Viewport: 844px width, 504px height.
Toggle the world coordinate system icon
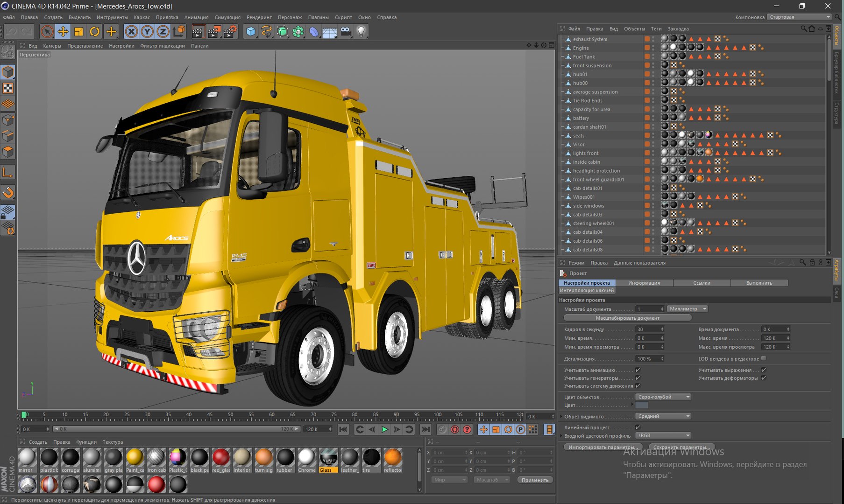tap(179, 31)
